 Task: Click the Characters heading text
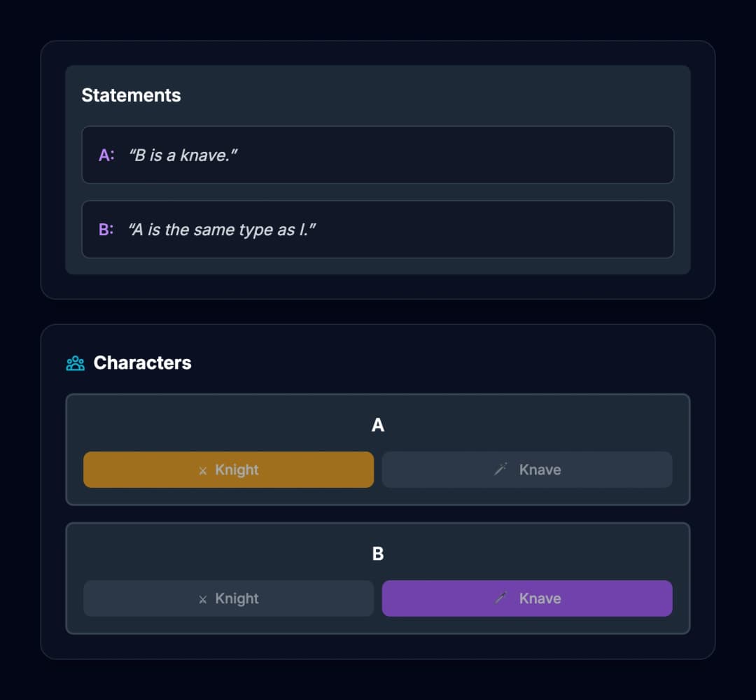coord(142,363)
